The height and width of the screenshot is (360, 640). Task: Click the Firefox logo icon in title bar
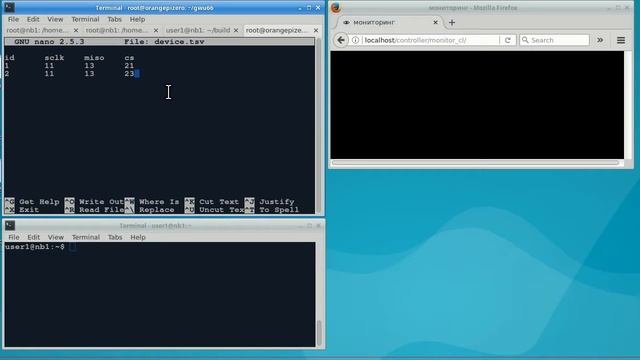point(336,7)
